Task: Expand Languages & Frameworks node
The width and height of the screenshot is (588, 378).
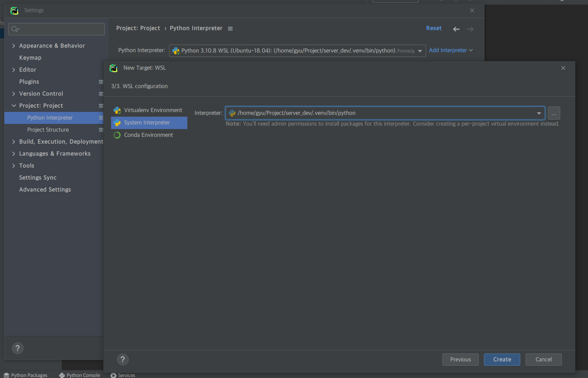Action: (x=14, y=154)
